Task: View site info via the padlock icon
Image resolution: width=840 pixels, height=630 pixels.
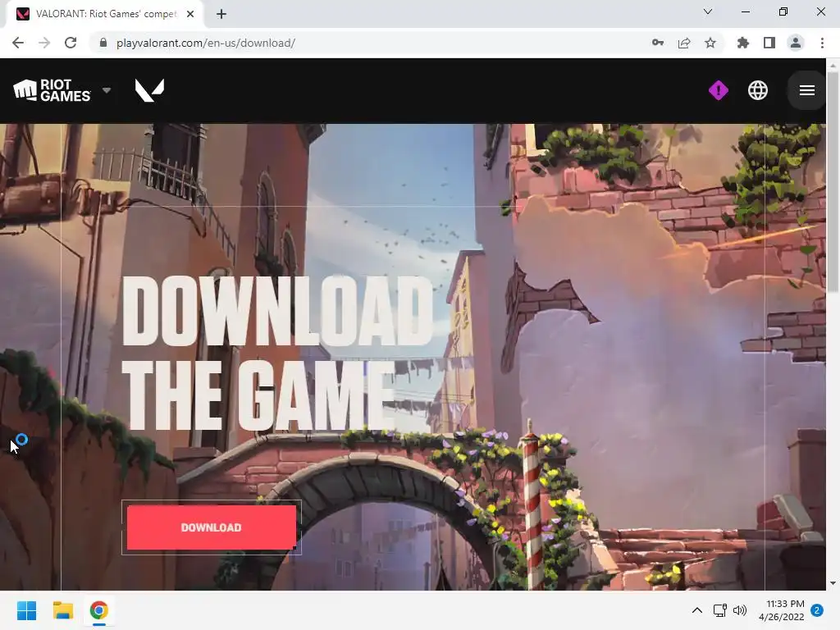Action: pos(103,43)
